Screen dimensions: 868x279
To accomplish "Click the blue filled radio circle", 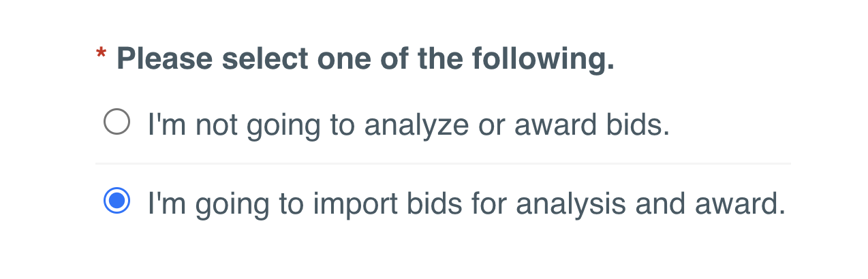I will [117, 201].
